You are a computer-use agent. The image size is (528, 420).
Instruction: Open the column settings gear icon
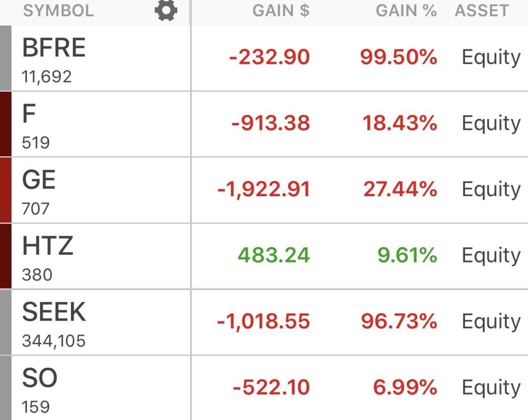coord(166,11)
